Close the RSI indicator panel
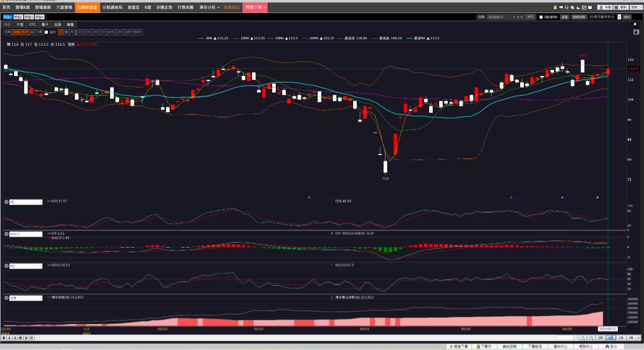This screenshot has height=350, width=644. 7,266
